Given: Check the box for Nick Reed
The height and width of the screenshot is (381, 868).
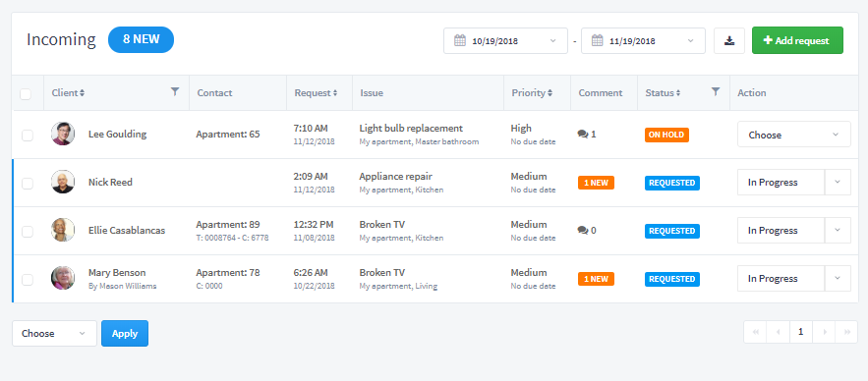Looking at the screenshot, I should 28,183.
